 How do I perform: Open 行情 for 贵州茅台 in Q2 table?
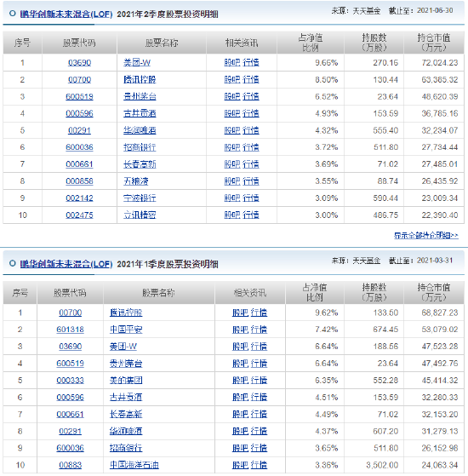(x=251, y=96)
